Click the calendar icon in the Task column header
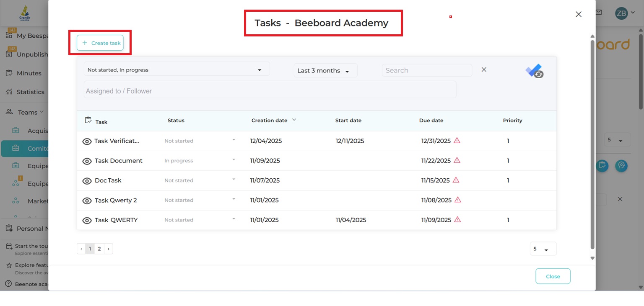The width and height of the screenshot is (644, 306). click(x=88, y=119)
